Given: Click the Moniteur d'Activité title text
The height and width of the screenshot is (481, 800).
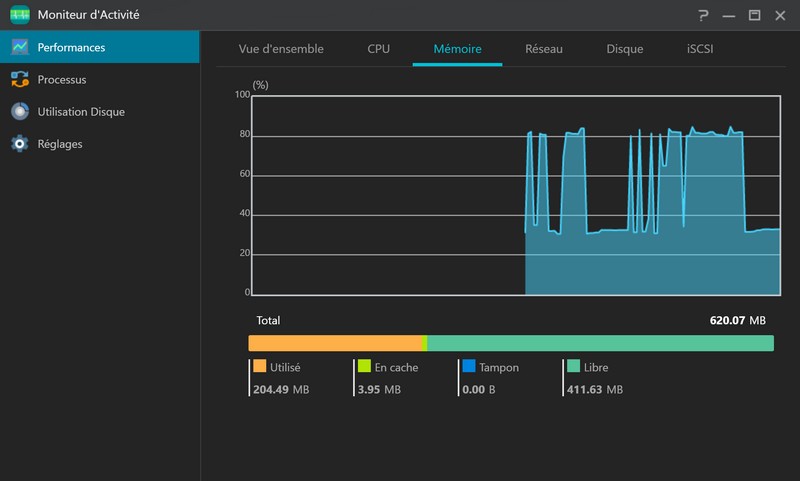Looking at the screenshot, I should (88, 15).
